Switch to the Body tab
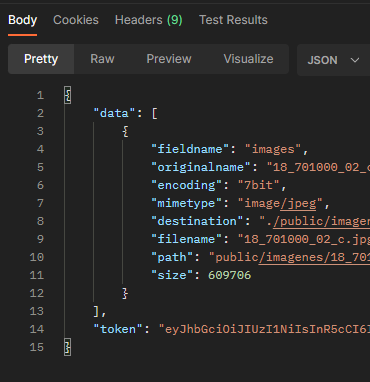Image resolution: width=370 pixels, height=382 pixels. click(x=22, y=20)
